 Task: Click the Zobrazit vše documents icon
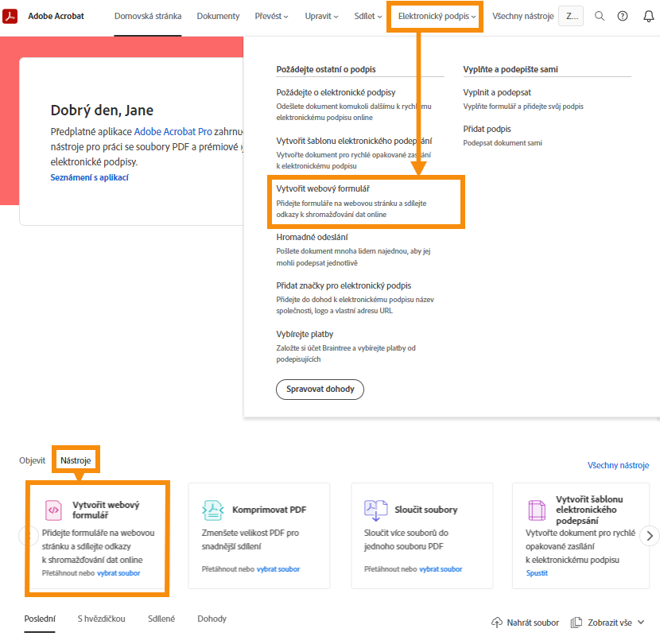tap(577, 623)
